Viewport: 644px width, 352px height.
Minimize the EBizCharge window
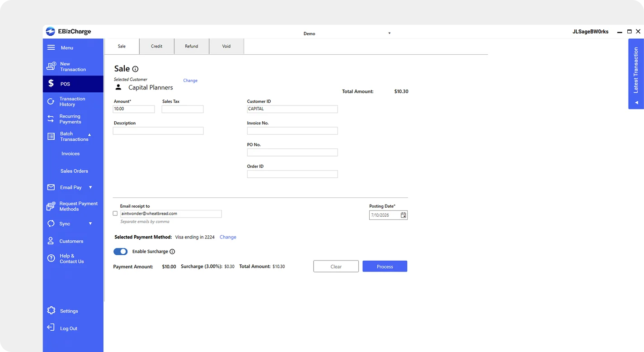pyautogui.click(x=620, y=32)
